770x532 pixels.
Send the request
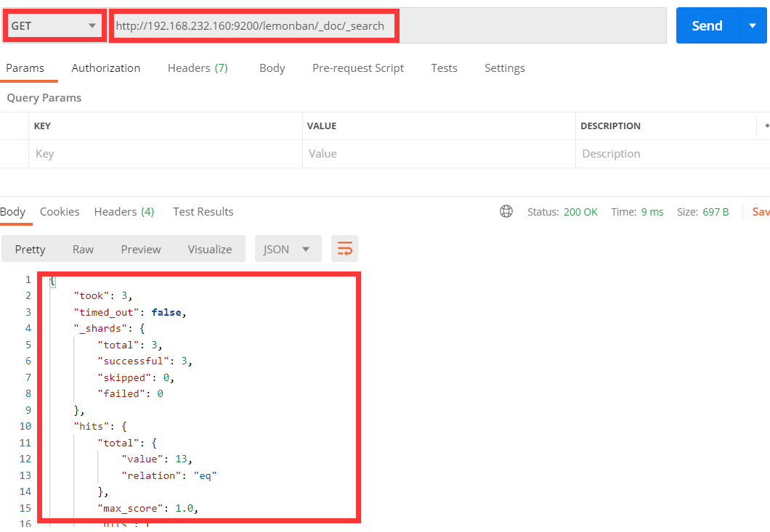click(707, 26)
